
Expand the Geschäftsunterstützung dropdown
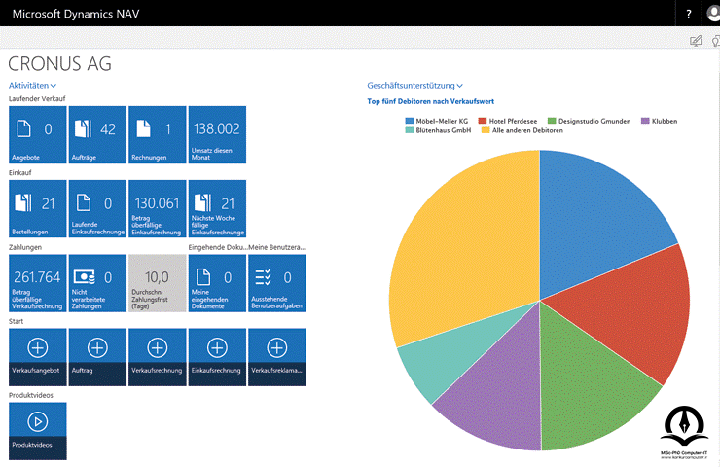tap(415, 85)
